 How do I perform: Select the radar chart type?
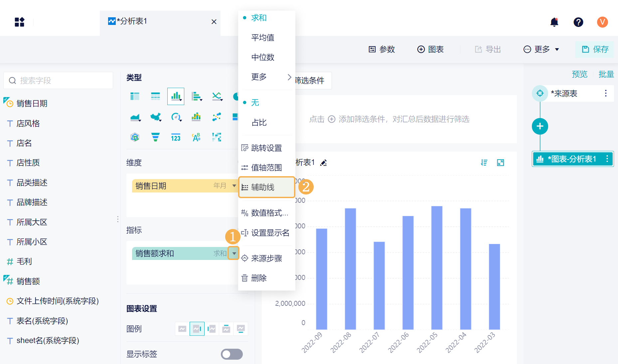135,137
